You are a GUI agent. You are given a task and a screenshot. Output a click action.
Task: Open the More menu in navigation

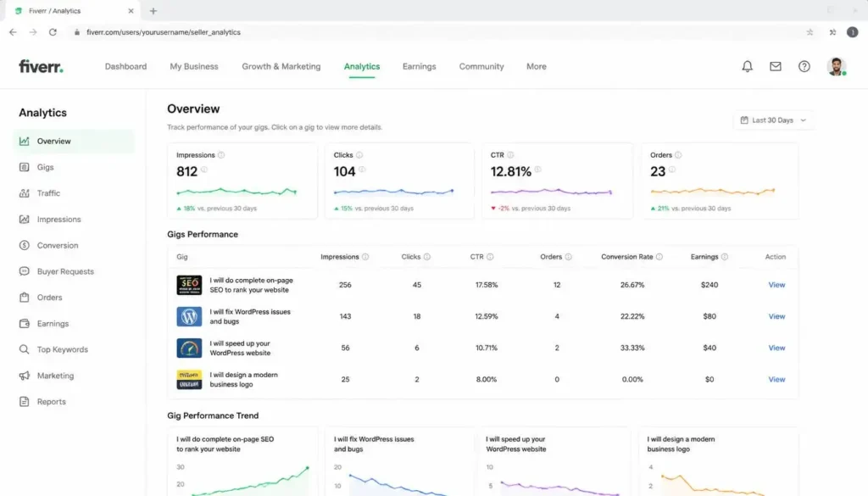click(536, 66)
